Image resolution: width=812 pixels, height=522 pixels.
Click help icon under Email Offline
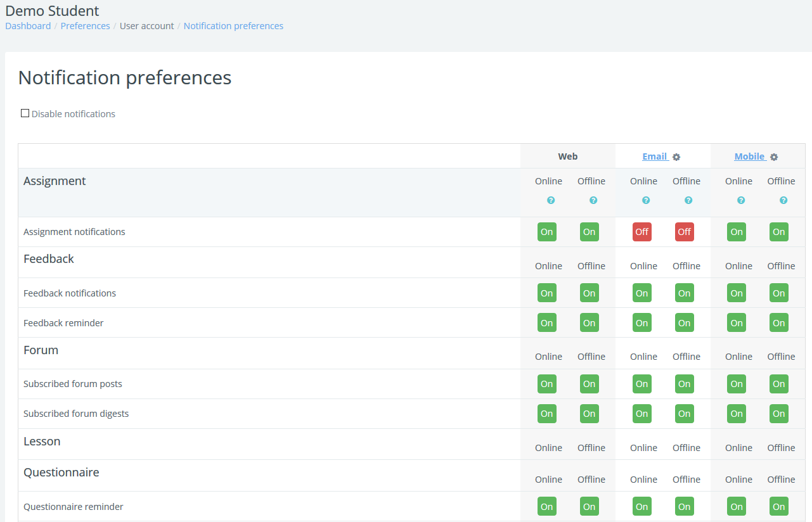[688, 200]
